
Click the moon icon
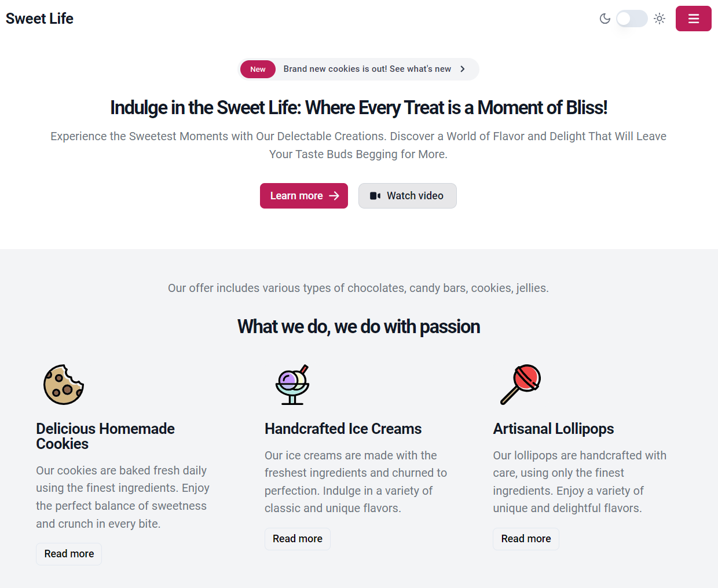coord(605,19)
